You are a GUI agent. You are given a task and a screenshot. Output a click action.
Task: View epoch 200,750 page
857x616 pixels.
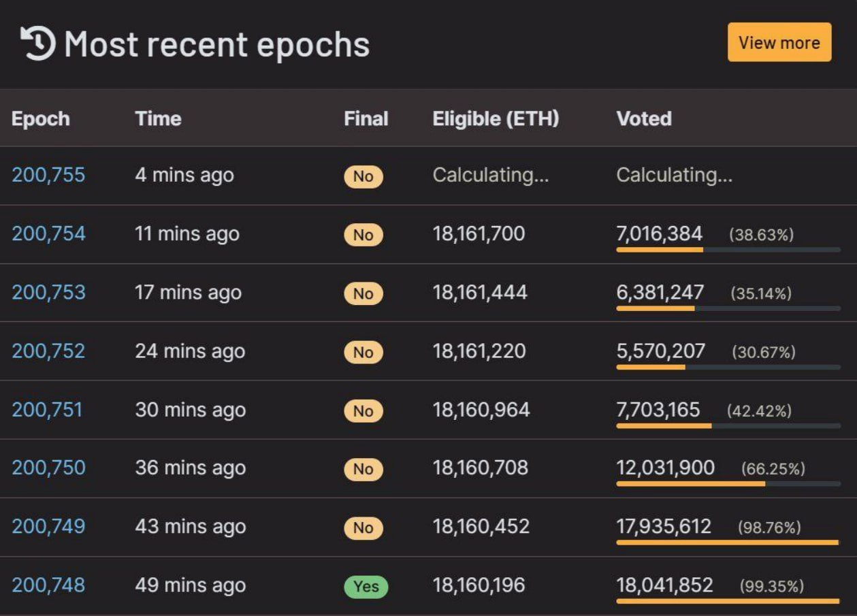48,468
